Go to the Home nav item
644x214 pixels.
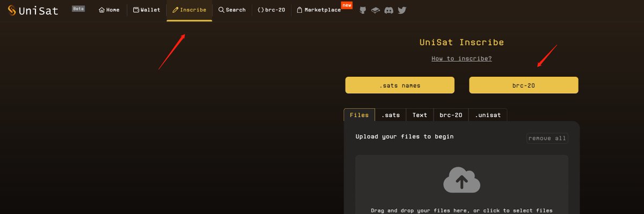point(109,10)
